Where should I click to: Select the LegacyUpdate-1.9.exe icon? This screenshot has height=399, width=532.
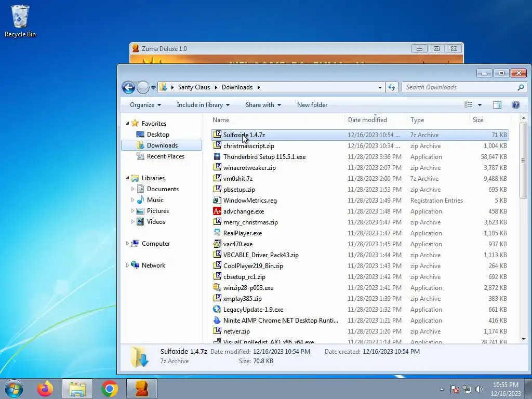[217, 310]
